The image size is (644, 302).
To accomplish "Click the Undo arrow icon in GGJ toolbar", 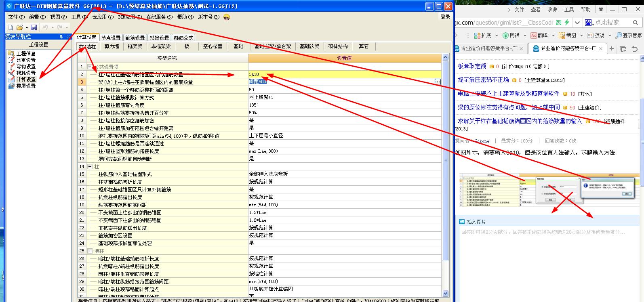I will click(x=45, y=27).
